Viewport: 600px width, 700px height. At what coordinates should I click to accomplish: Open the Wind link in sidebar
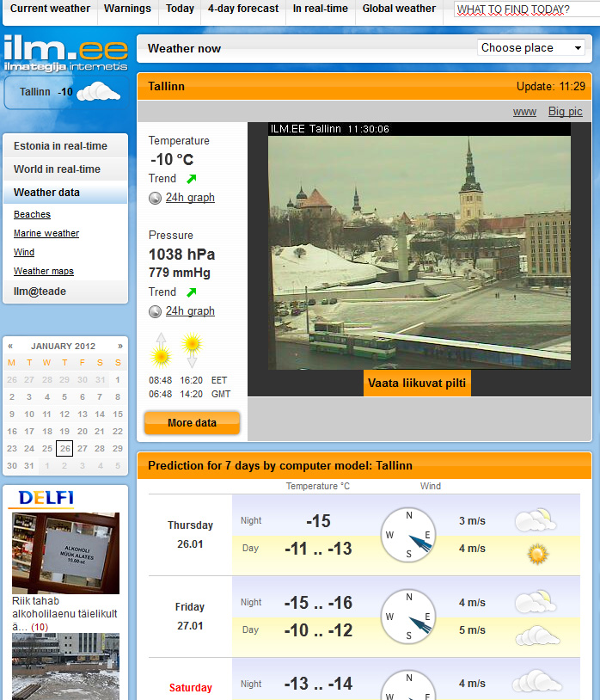tap(24, 252)
